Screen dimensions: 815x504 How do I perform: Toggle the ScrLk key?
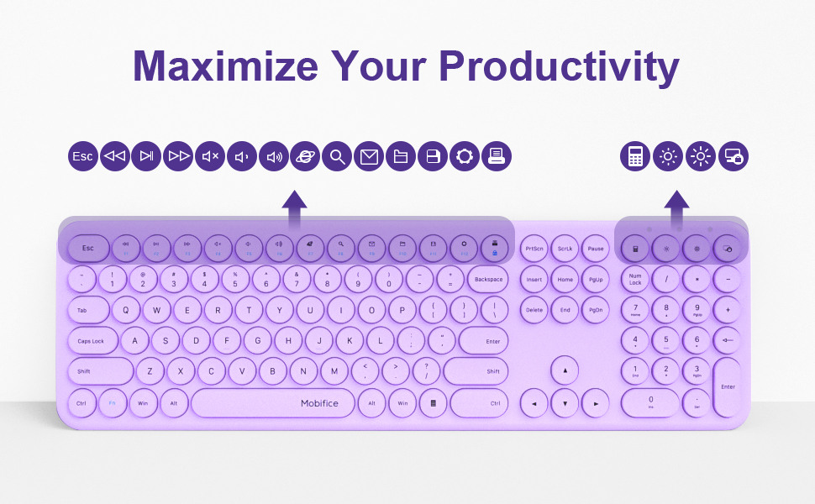(565, 249)
